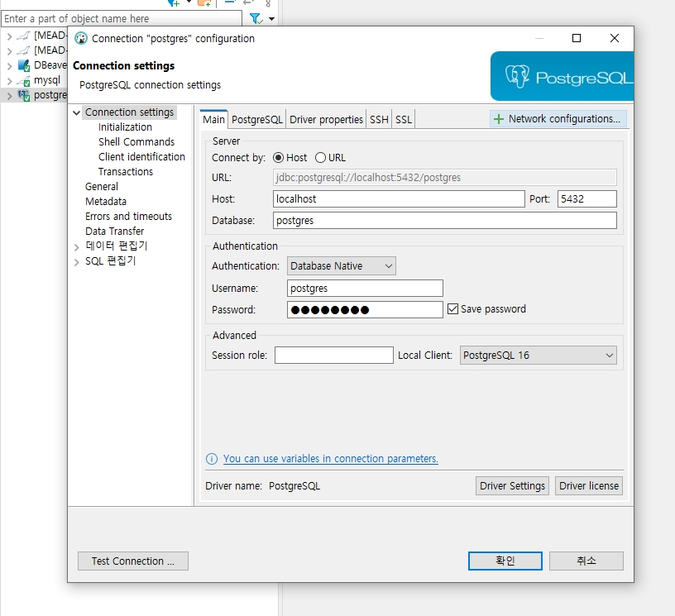Maximize the connection configuration dialog
This screenshot has height=616, width=675.
[x=577, y=38]
